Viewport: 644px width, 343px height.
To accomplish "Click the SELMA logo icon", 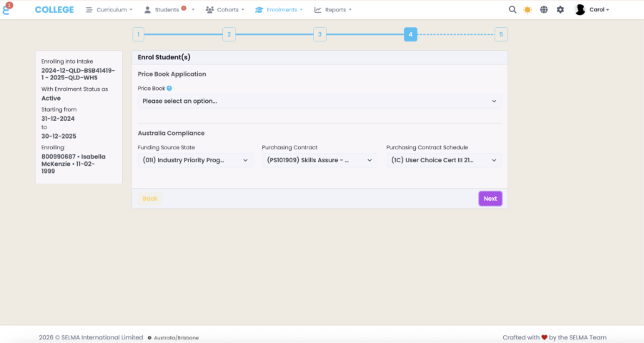I will pos(8,9).
